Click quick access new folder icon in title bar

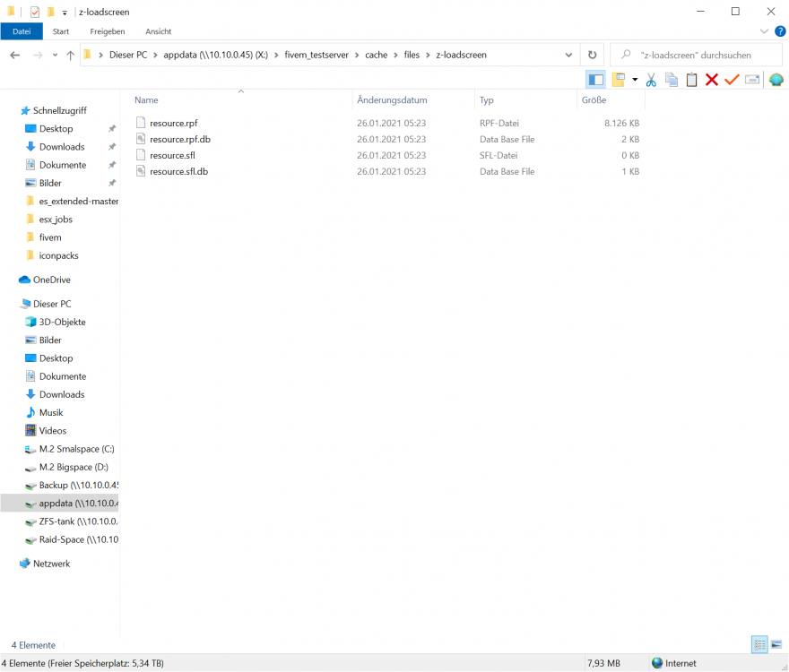tap(51, 12)
